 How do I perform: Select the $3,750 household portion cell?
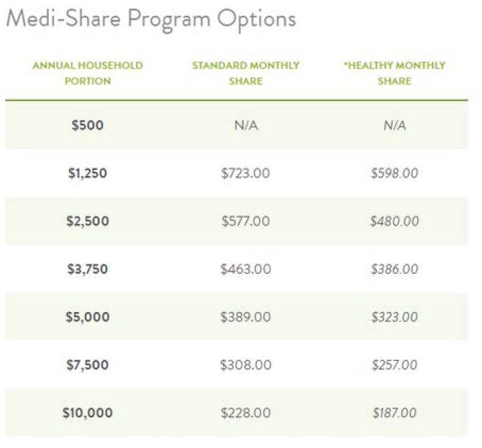[x=88, y=269]
